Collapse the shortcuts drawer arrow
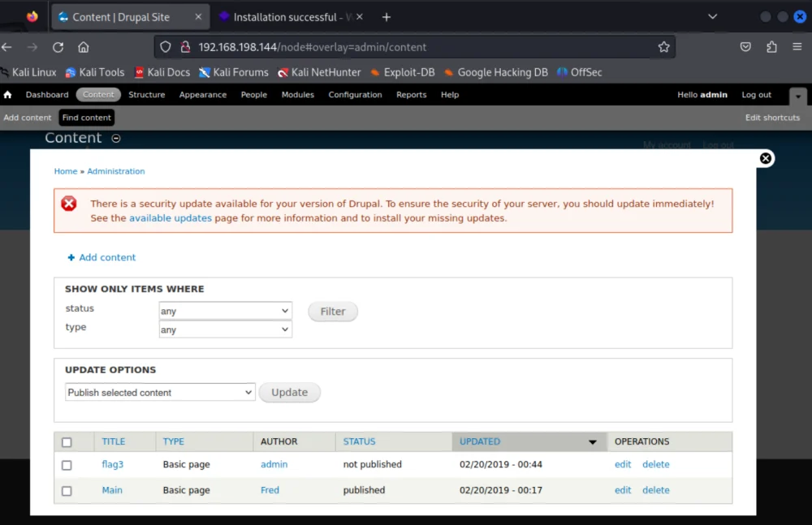812x525 pixels. tap(798, 97)
